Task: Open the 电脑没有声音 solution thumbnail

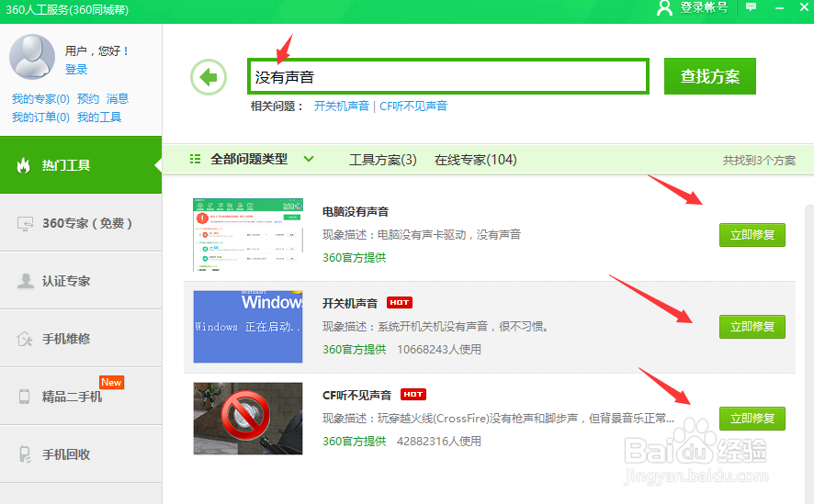Action: pyautogui.click(x=248, y=235)
